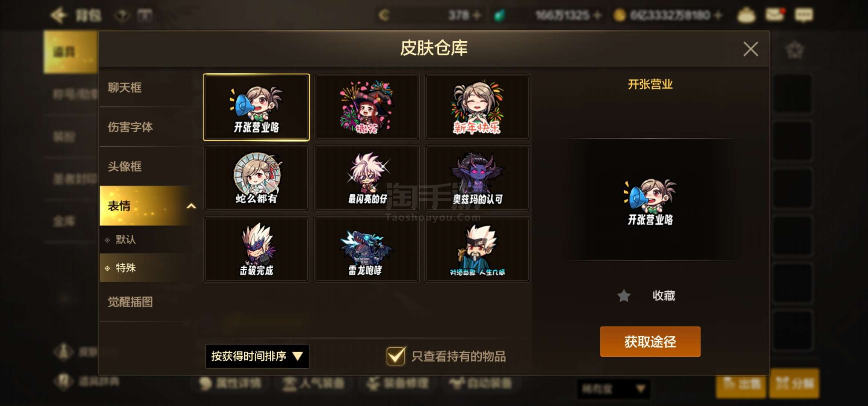Close the 皮肤仓库 dialog

[x=750, y=49]
